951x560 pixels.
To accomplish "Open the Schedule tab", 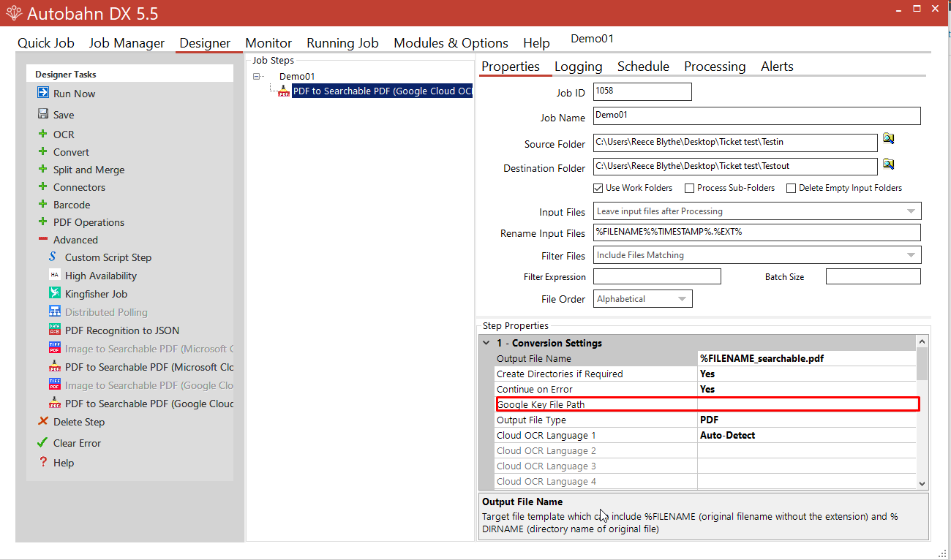I will [x=643, y=67].
